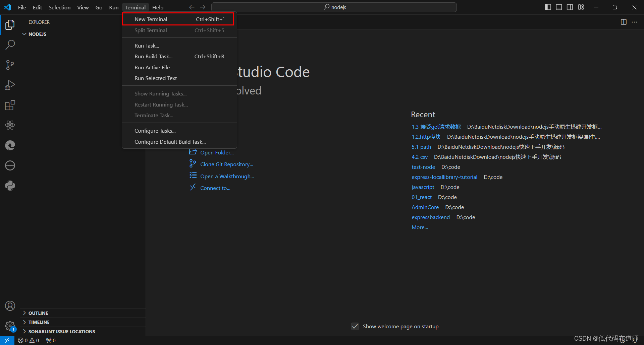
Task: Choose Run Task... menu entry
Action: (179, 46)
